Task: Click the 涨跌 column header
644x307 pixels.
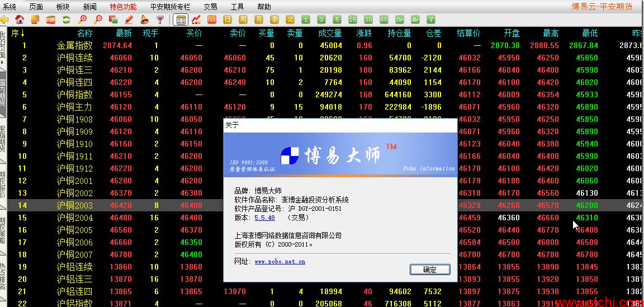Action: pos(364,33)
